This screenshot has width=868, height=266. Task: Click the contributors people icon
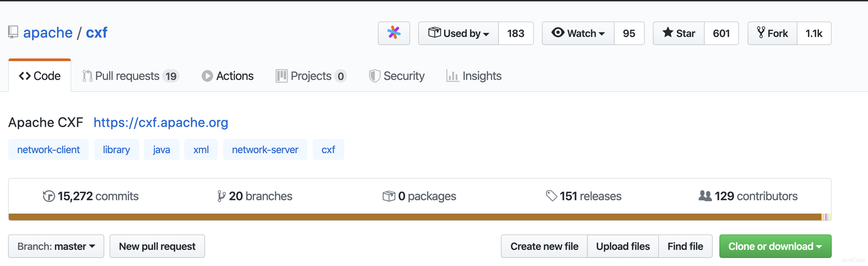[705, 196]
